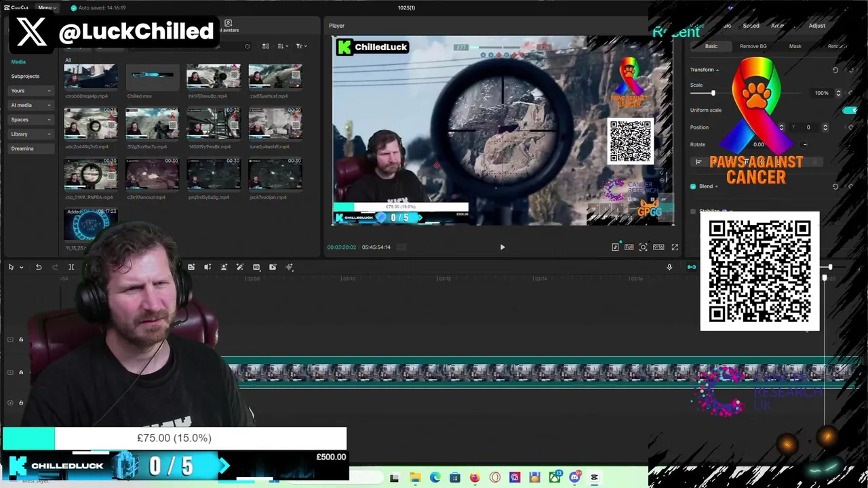Select the Remove BG sub-tab
This screenshot has width=868, height=488.
click(753, 46)
